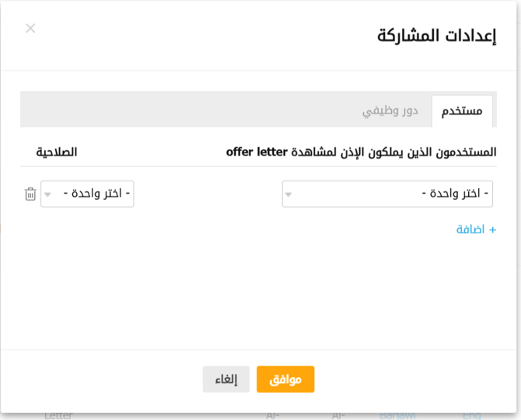The image size is (521, 420).
Task: Click the المستخدمون الذين يملكون الإذن header text
Action: coord(393,152)
